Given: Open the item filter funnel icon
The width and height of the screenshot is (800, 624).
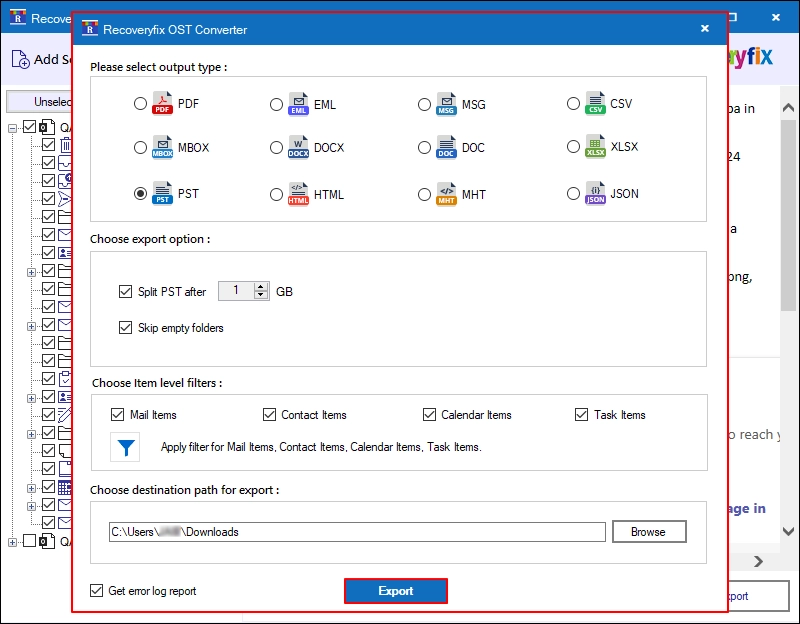Looking at the screenshot, I should pos(126,447).
